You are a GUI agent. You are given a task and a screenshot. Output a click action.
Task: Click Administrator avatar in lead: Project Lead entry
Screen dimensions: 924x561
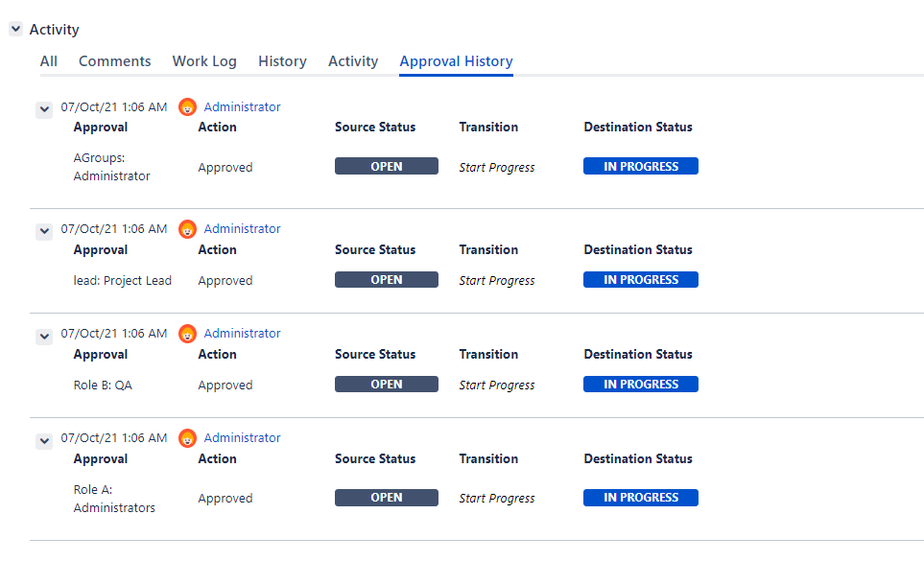click(x=187, y=229)
